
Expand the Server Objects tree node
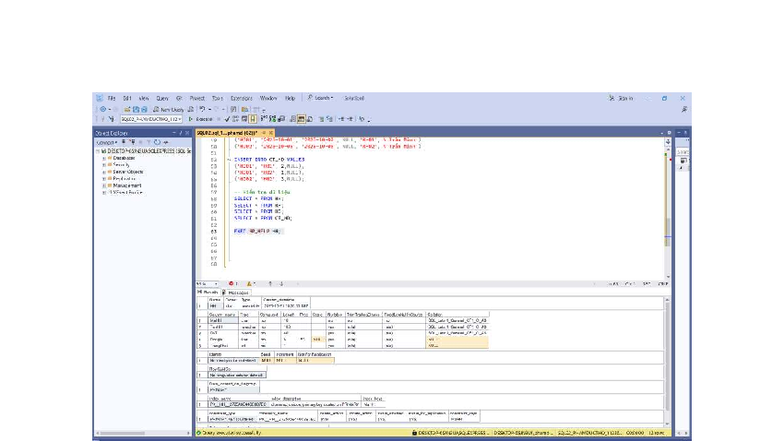[x=104, y=172]
